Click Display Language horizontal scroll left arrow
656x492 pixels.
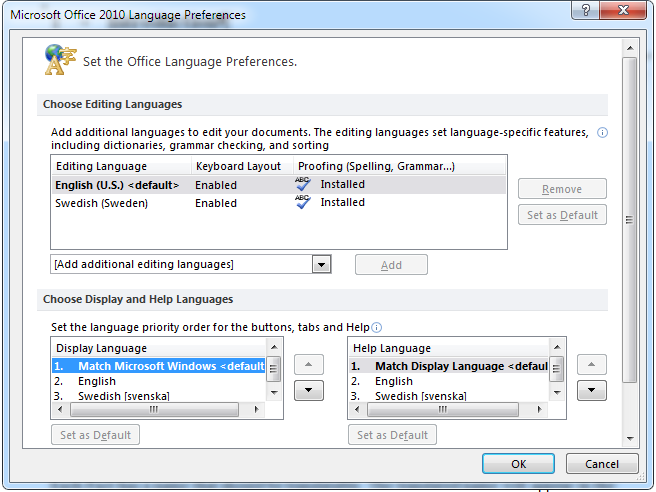tap(60, 409)
